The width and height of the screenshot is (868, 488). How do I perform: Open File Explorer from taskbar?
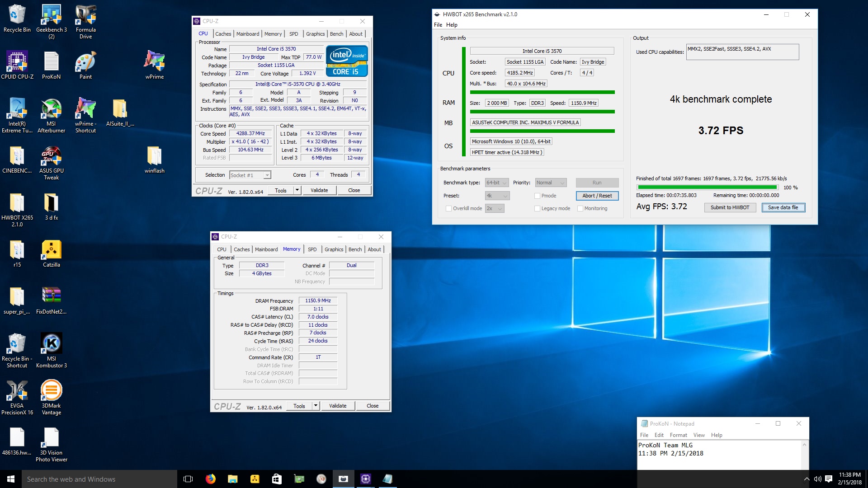[233, 479]
